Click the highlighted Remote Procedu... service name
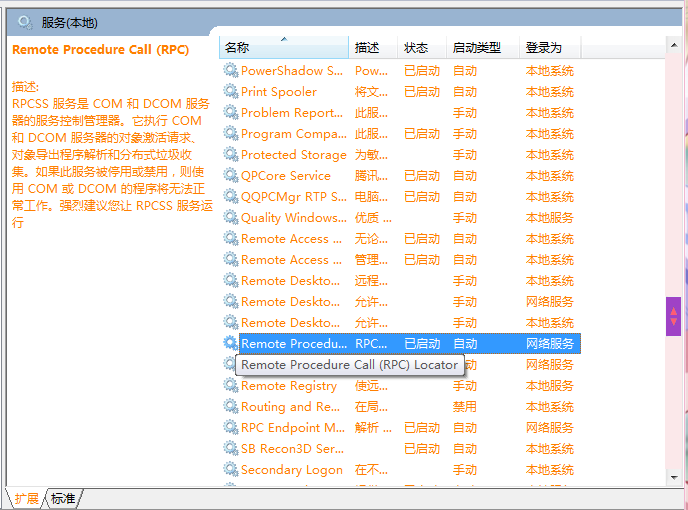This screenshot has height=510, width=688. 294,344
